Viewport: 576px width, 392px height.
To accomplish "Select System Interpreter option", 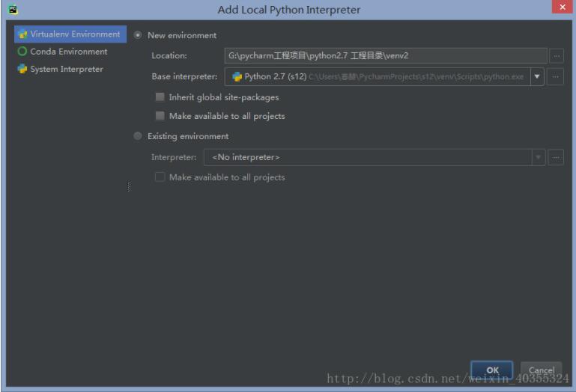I will coord(61,69).
